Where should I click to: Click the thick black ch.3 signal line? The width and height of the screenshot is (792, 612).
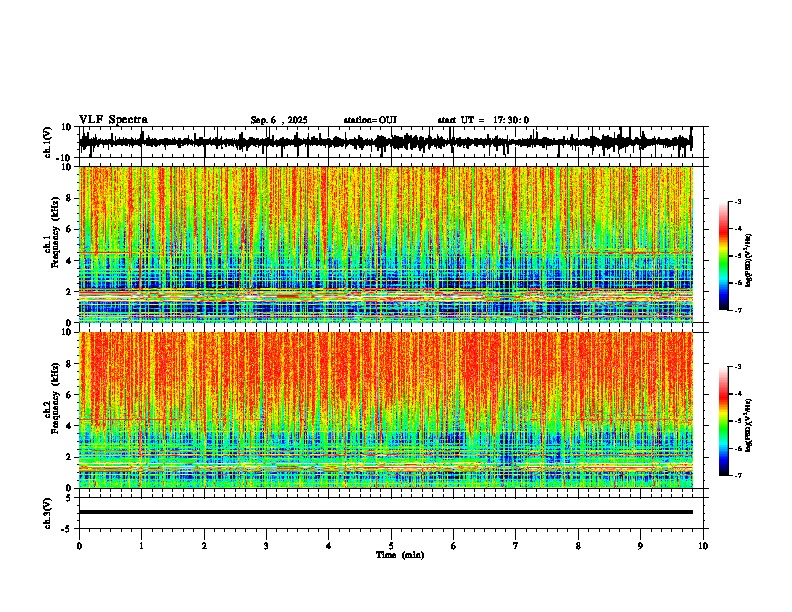point(386,512)
